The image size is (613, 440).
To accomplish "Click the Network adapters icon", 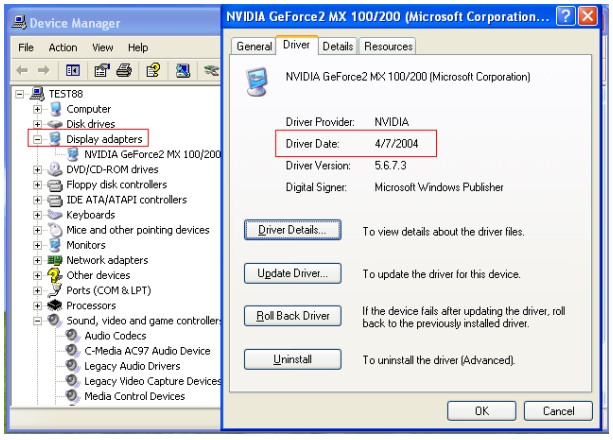I will tap(55, 260).
